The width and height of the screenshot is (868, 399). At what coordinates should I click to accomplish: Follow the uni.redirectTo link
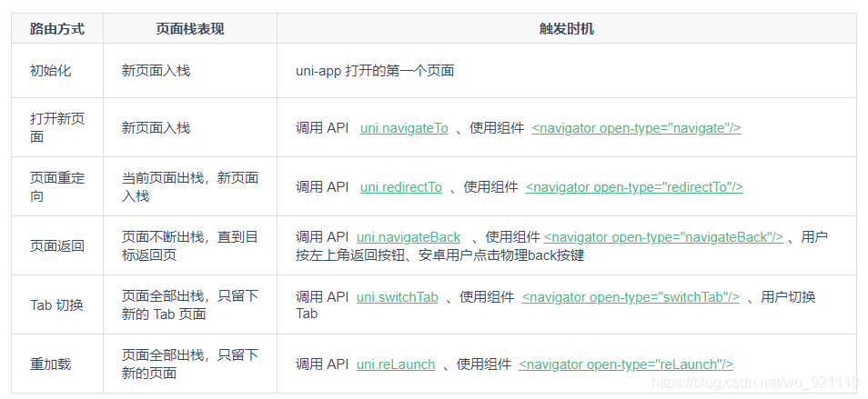click(400, 187)
